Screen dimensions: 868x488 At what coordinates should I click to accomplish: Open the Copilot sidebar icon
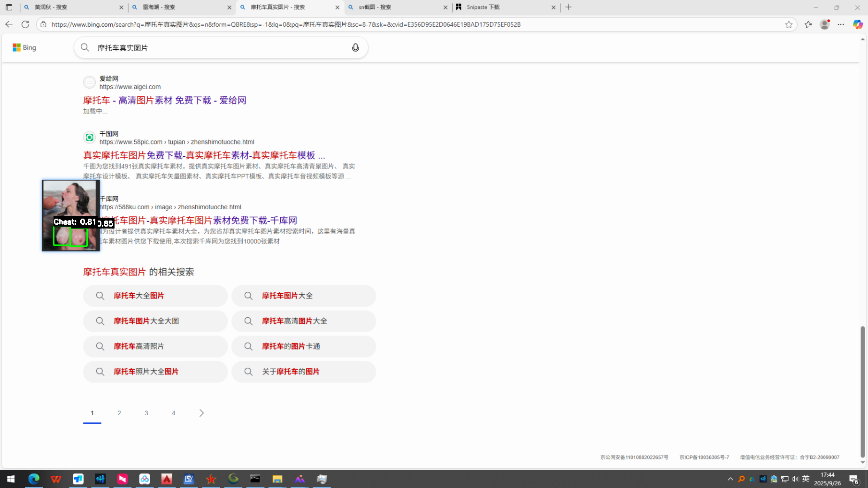[x=858, y=24]
